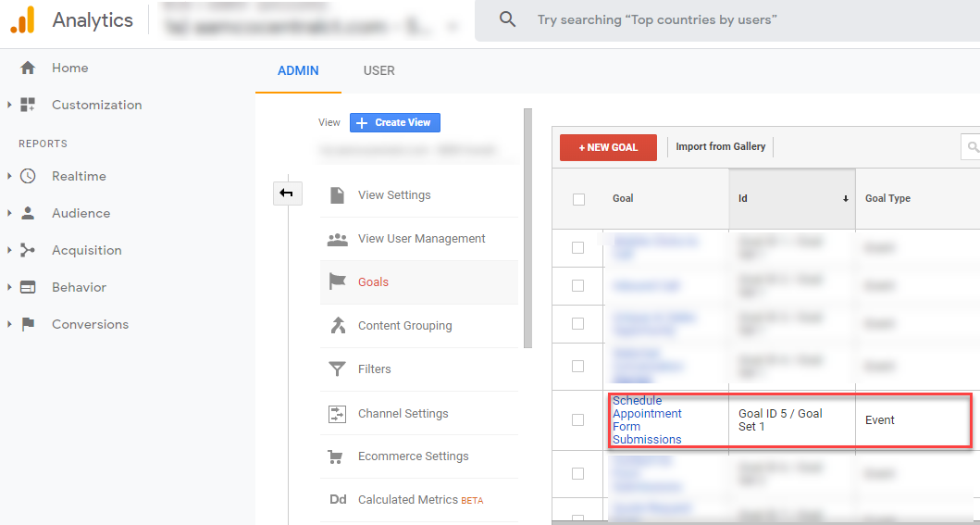Open the Goals menu item

[x=373, y=282]
